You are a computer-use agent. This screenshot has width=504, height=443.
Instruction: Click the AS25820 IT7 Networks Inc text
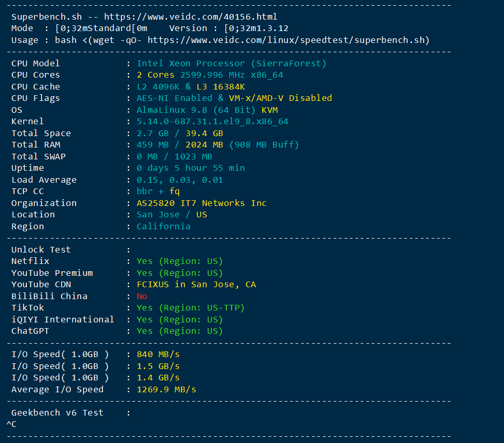coord(201,203)
